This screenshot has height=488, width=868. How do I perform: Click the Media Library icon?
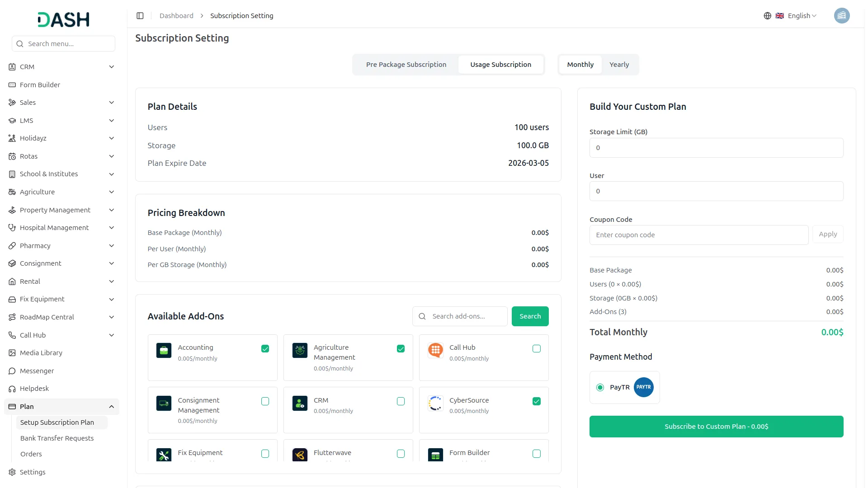[x=12, y=353]
